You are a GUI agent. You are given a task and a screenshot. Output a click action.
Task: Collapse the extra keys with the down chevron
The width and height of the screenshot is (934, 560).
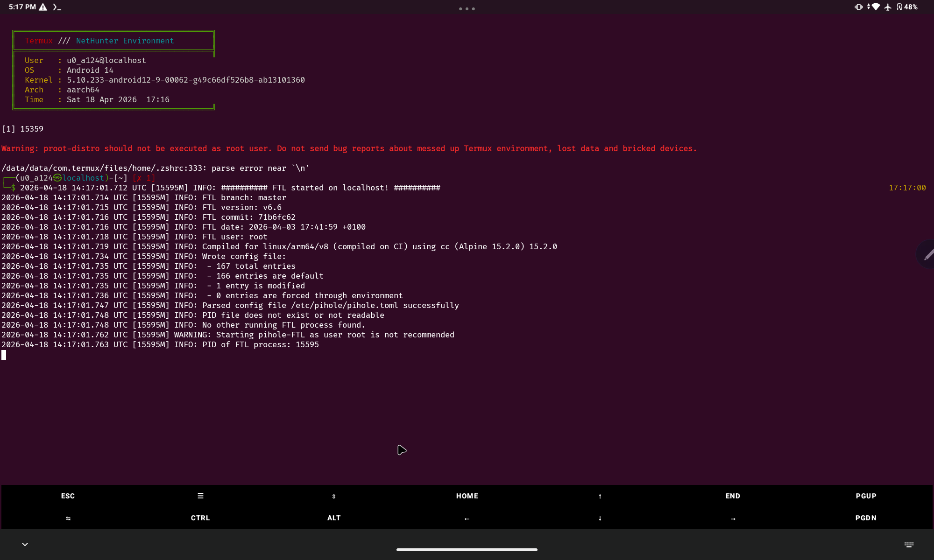25,545
